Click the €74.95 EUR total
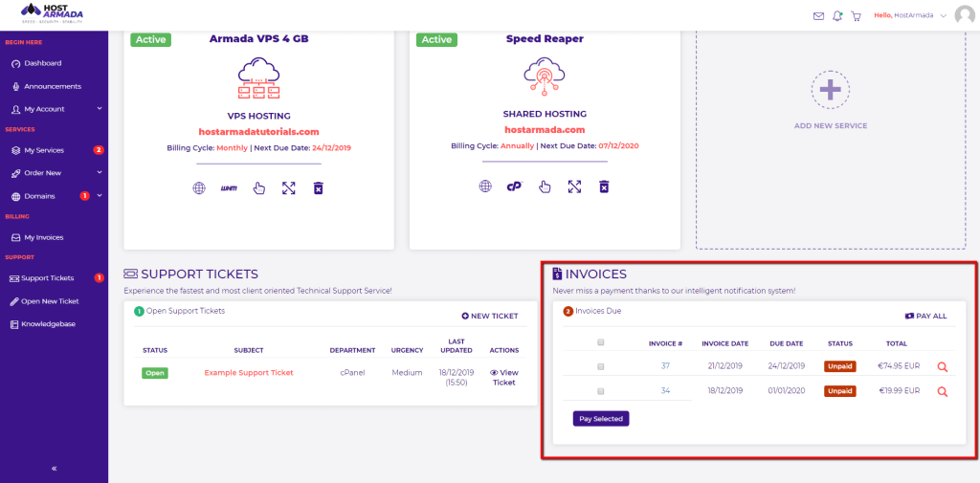The image size is (980, 483). tap(899, 366)
